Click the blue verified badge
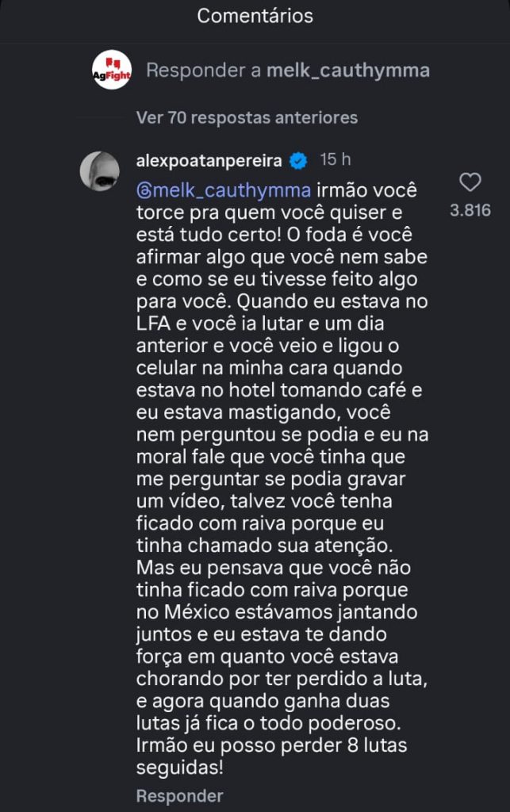Image resolution: width=510 pixels, height=812 pixels. click(298, 161)
